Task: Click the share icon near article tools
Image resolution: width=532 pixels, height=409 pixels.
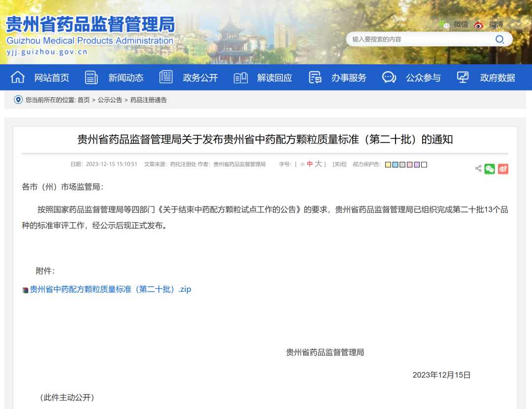Action: pos(478,169)
